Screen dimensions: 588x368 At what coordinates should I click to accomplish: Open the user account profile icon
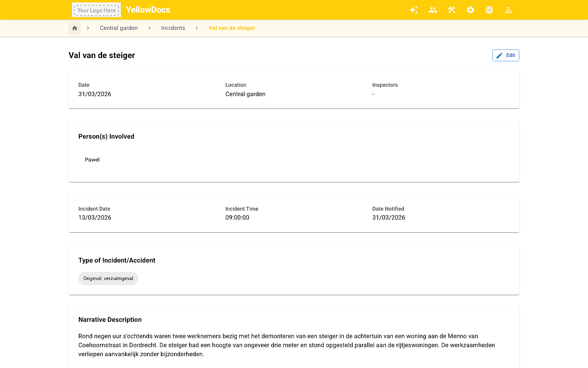pos(508,10)
